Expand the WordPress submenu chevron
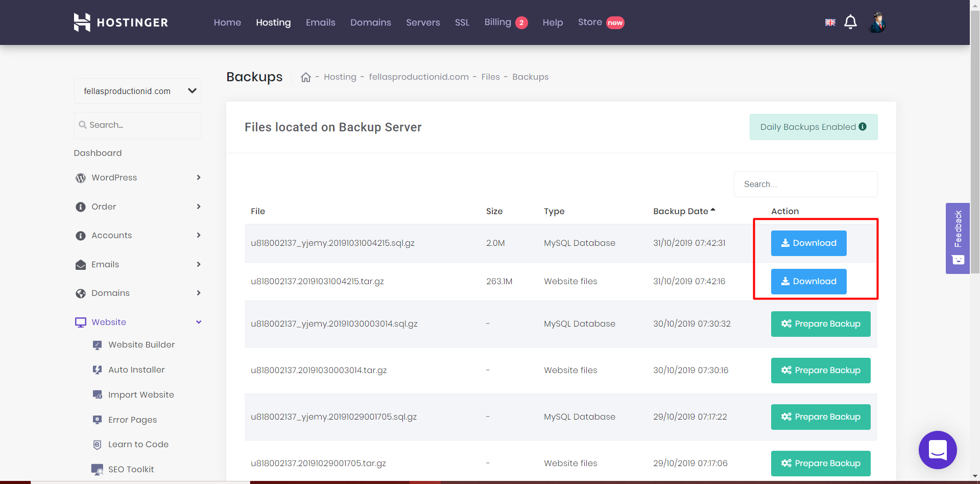980x484 pixels. tap(199, 177)
